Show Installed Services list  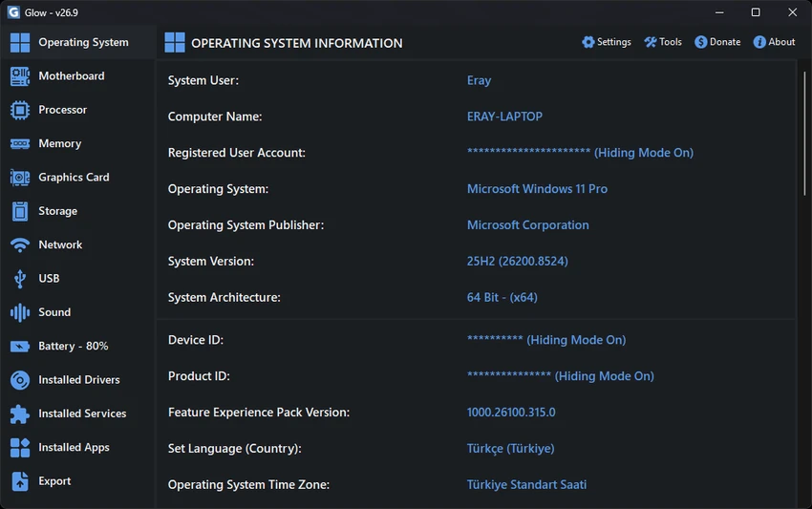pos(77,414)
